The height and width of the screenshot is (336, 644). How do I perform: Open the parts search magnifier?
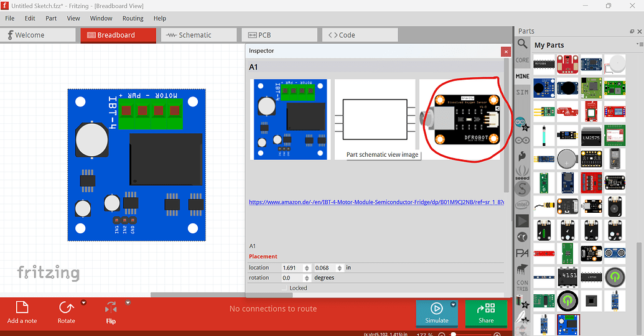[x=522, y=43]
